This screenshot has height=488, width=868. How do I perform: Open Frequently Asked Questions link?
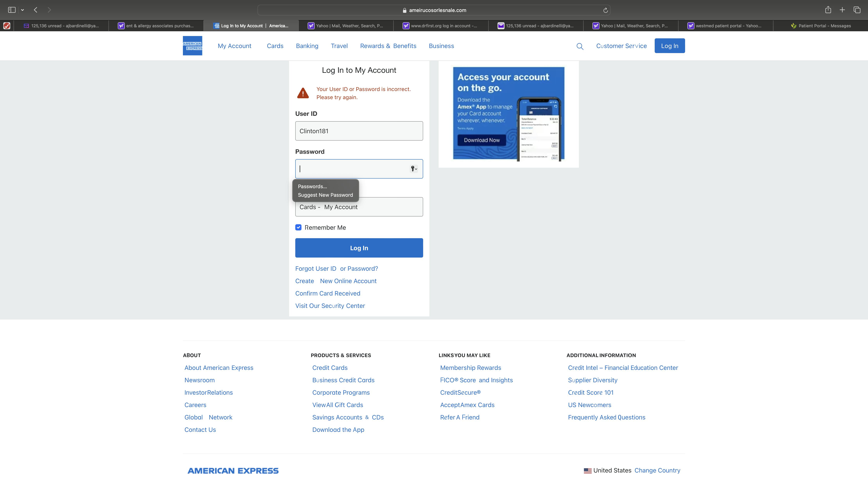(606, 417)
